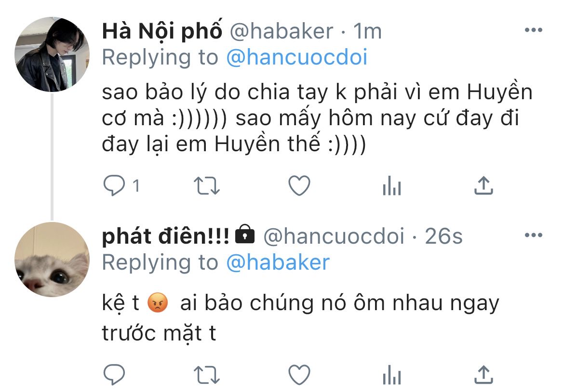Retweet the phát điên!!! tweet
The height and width of the screenshot is (392, 564).
click(x=206, y=375)
